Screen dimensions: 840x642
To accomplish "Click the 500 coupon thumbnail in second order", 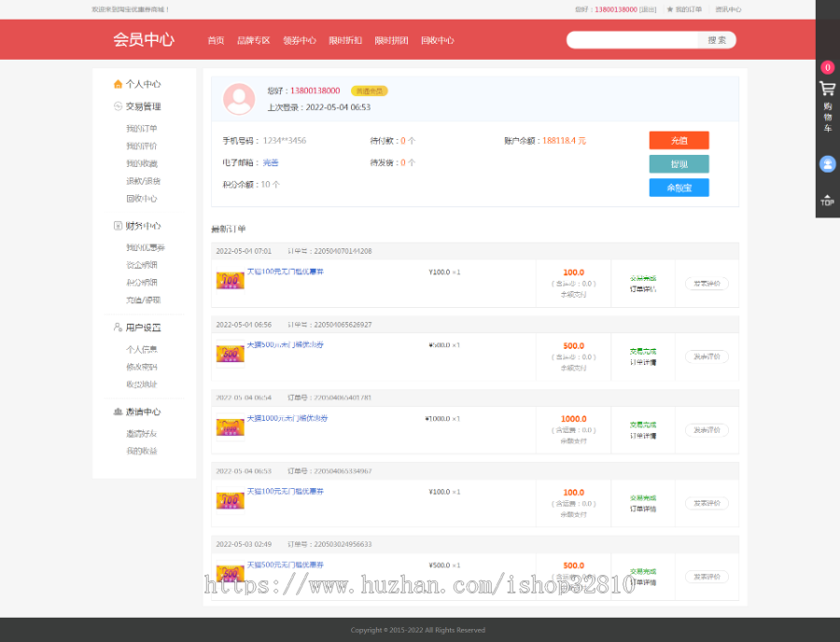I will [230, 354].
